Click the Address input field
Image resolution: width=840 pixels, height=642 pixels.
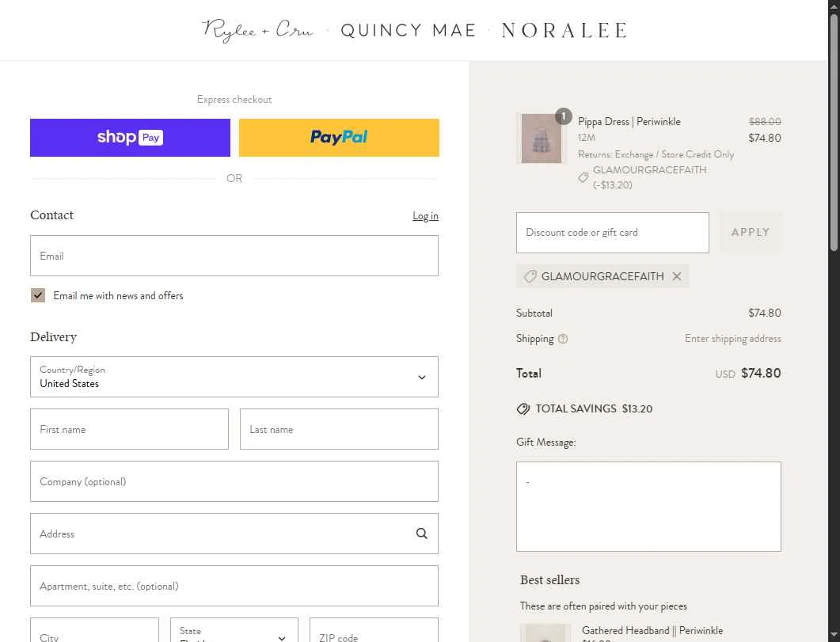tap(234, 534)
